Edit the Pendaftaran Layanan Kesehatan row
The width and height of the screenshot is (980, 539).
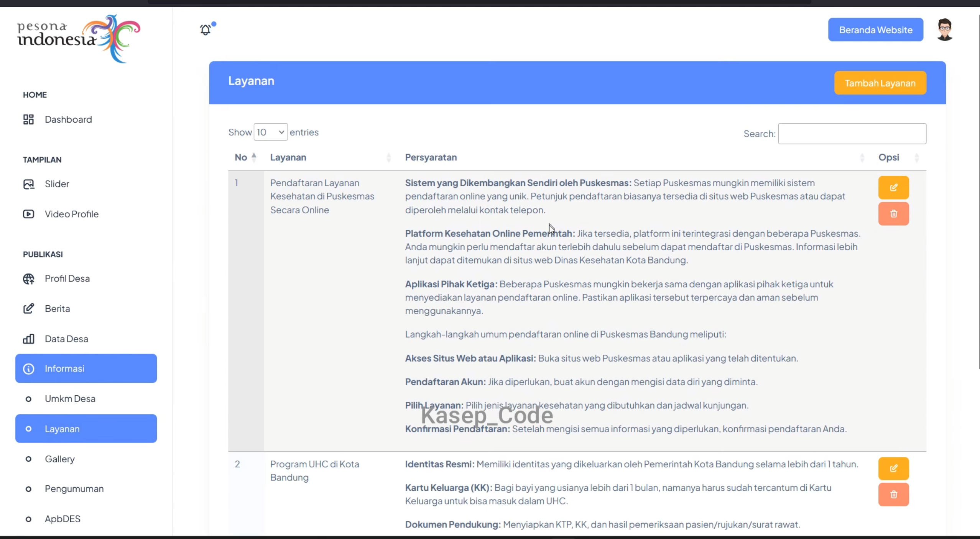click(893, 188)
